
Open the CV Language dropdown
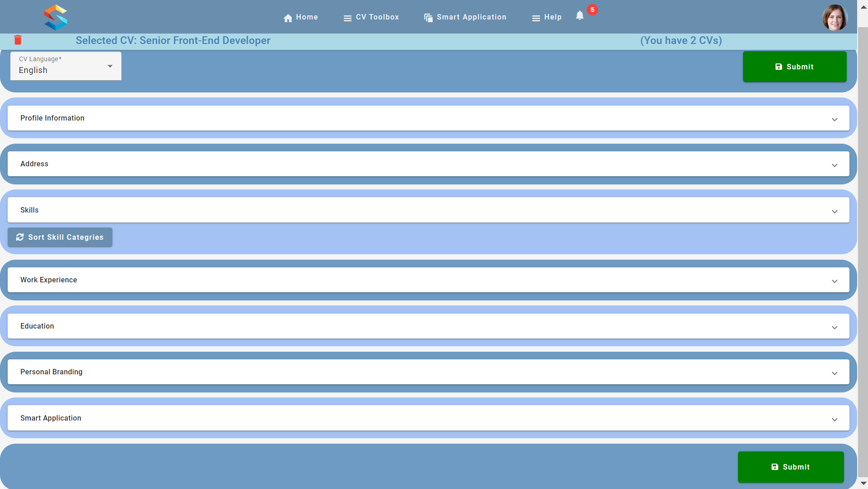click(x=66, y=66)
